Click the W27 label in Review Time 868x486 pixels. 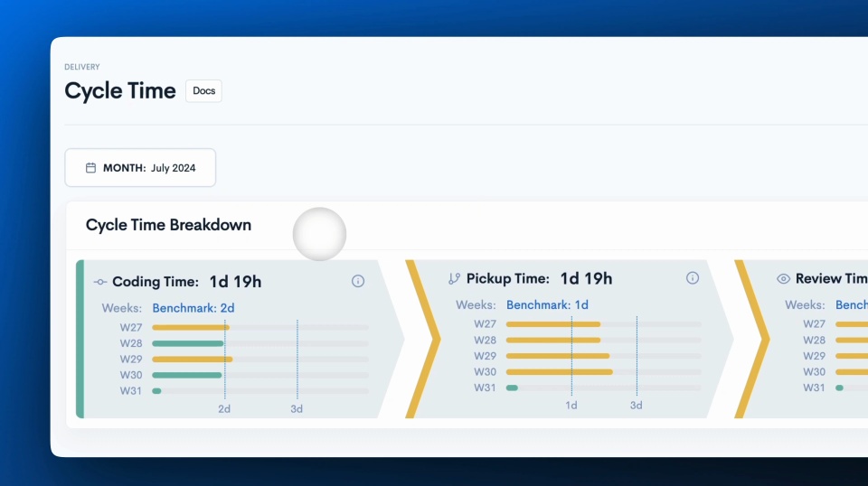815,324
